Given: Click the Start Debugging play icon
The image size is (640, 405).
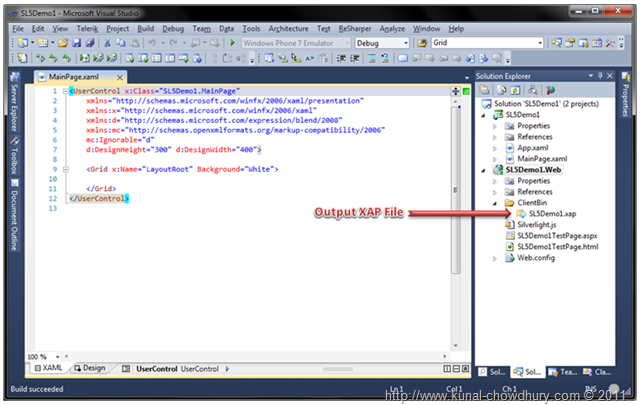Looking at the screenshot, I should 232,44.
